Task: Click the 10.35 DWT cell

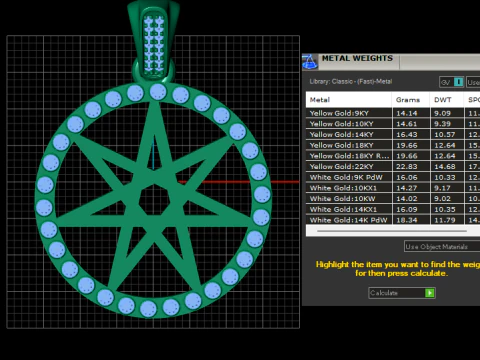Action: 447,209
